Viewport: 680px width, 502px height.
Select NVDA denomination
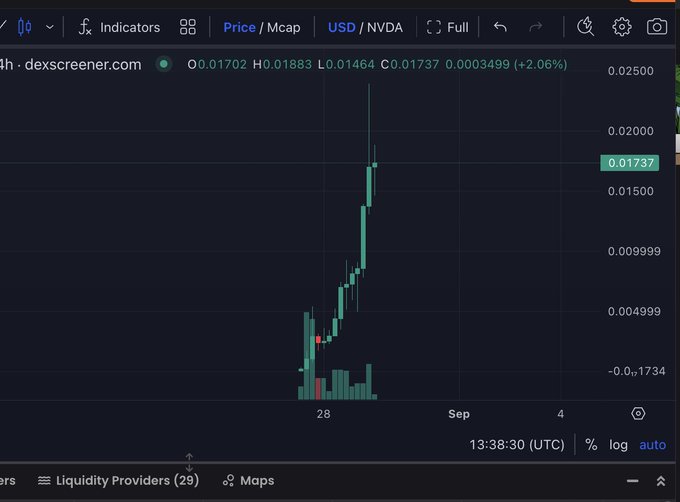[385, 27]
